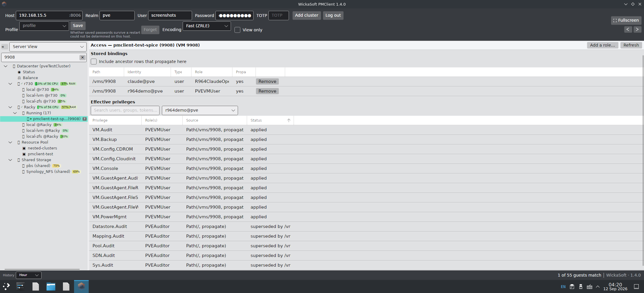
Task: Click the Search users, groups, tokens field
Action: pos(125,110)
